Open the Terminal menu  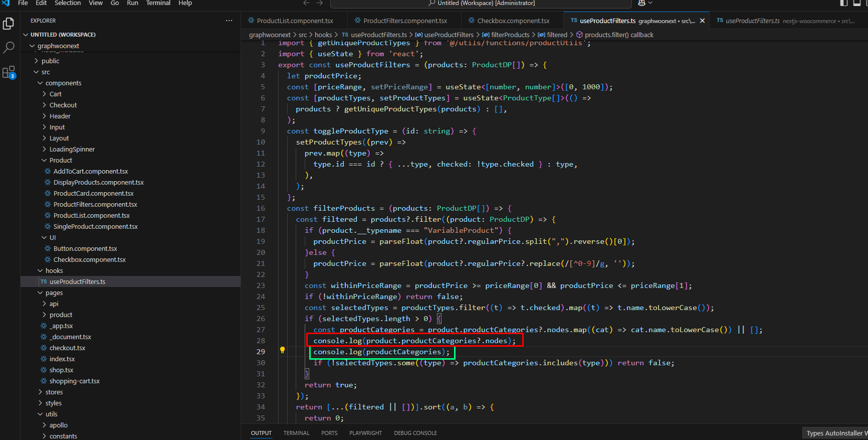point(158,3)
